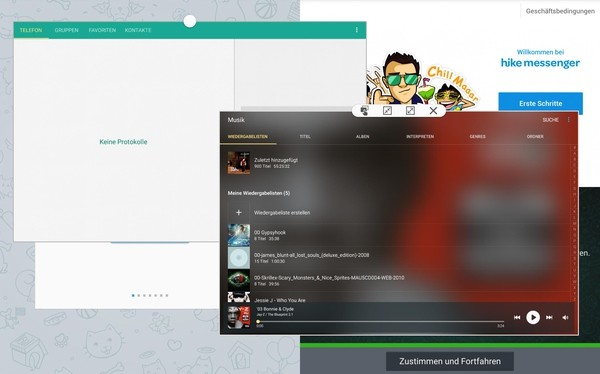Click the minimize-window shrink icon above the Musik window

coord(387,111)
